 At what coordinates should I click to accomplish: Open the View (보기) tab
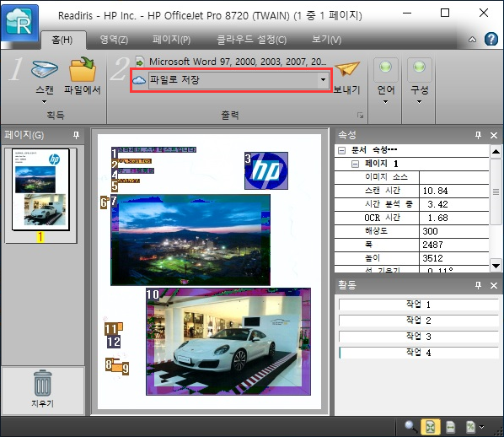point(326,40)
